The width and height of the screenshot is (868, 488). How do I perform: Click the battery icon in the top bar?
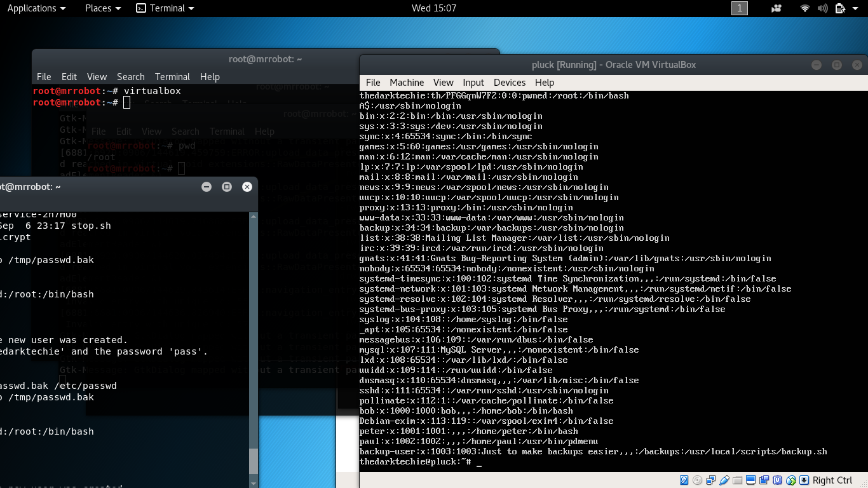[840, 8]
